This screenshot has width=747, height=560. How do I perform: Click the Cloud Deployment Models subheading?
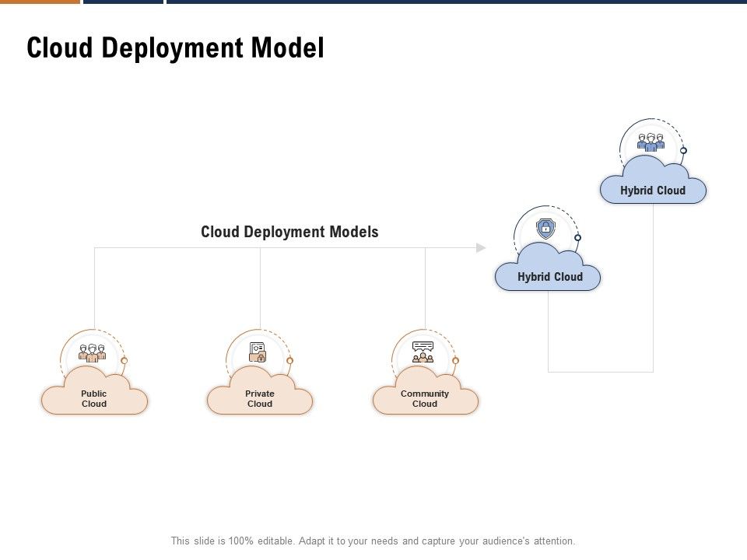[x=289, y=232]
